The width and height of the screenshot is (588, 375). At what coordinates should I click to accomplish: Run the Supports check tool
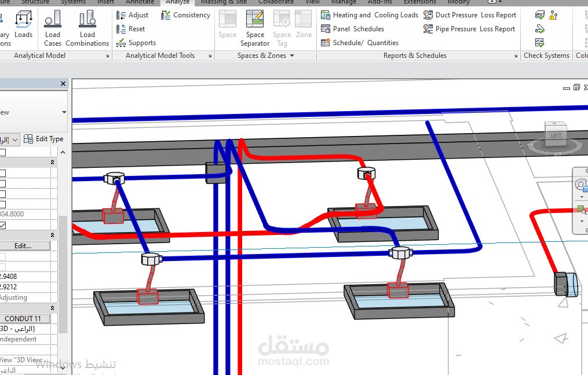tap(136, 43)
